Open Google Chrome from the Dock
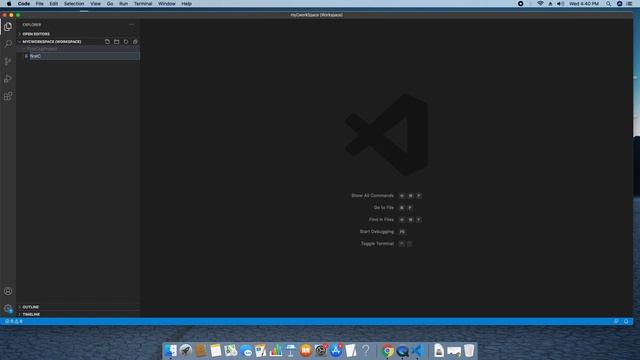The width and height of the screenshot is (640, 360). [x=387, y=351]
